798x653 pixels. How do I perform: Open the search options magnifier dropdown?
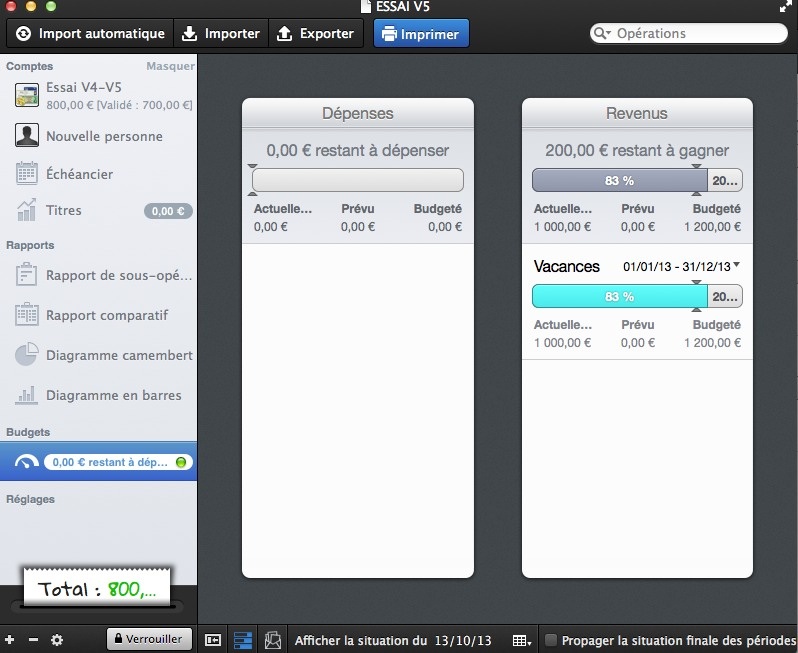point(602,34)
